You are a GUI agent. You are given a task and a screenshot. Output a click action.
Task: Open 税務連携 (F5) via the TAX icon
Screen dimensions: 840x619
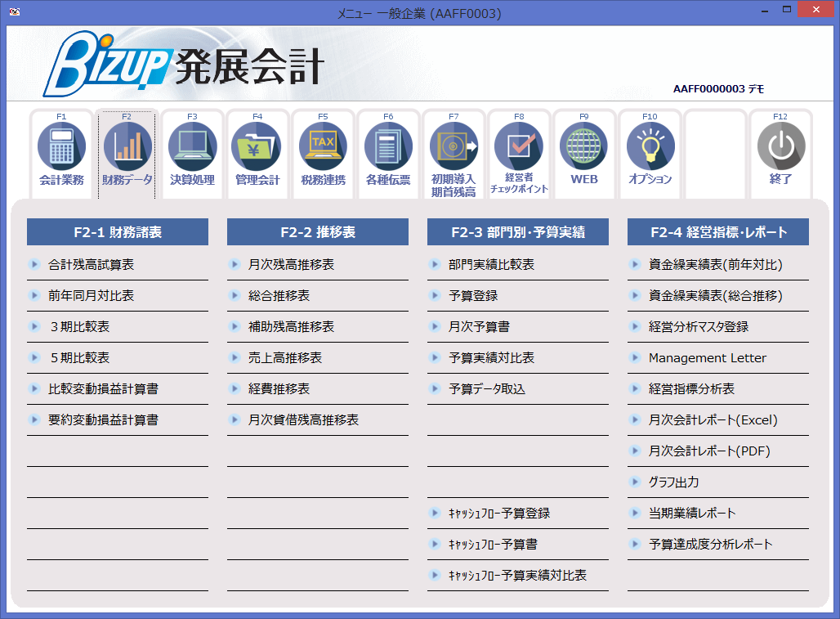pyautogui.click(x=323, y=153)
